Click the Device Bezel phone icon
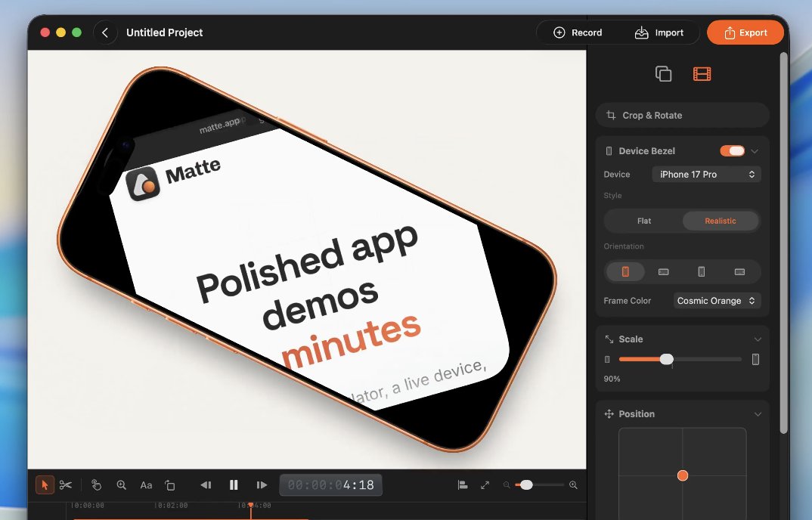This screenshot has height=520, width=812. [x=609, y=151]
